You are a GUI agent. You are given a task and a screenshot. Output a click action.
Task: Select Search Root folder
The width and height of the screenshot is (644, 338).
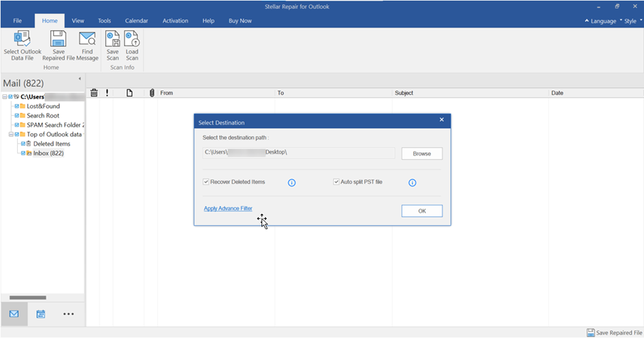(43, 116)
